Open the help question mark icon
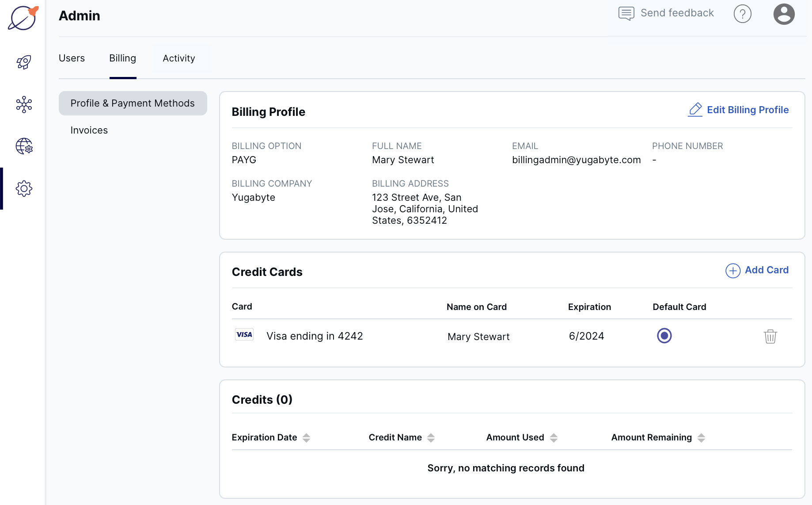Screen dimensions: 812x505 [743, 14]
